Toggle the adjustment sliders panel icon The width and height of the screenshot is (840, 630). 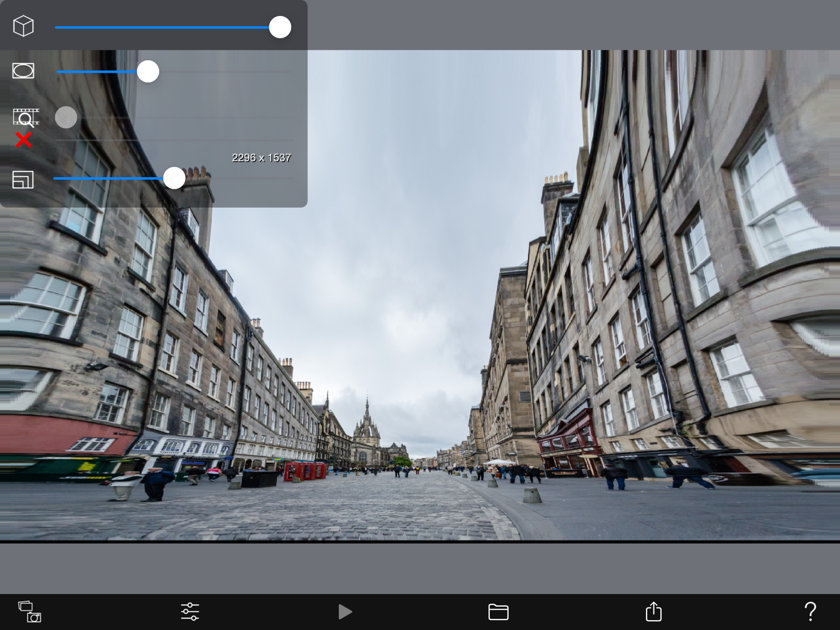click(x=190, y=611)
